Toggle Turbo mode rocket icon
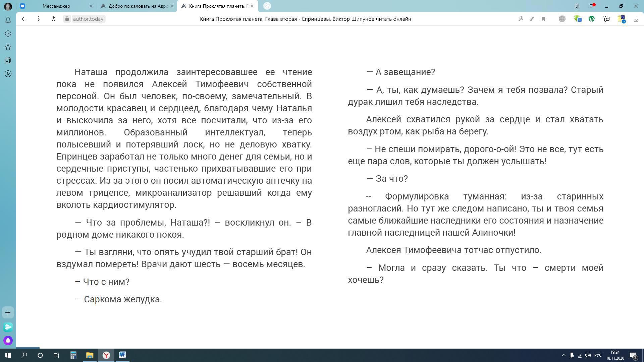 coord(532,19)
